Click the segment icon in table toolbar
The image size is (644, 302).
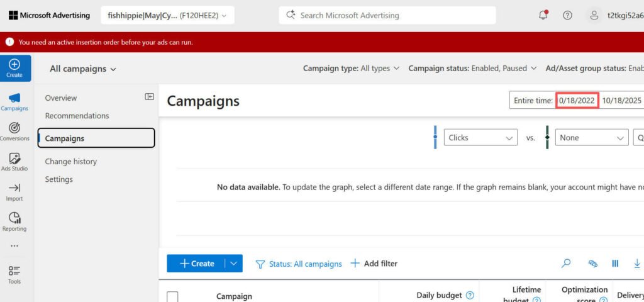(x=592, y=264)
